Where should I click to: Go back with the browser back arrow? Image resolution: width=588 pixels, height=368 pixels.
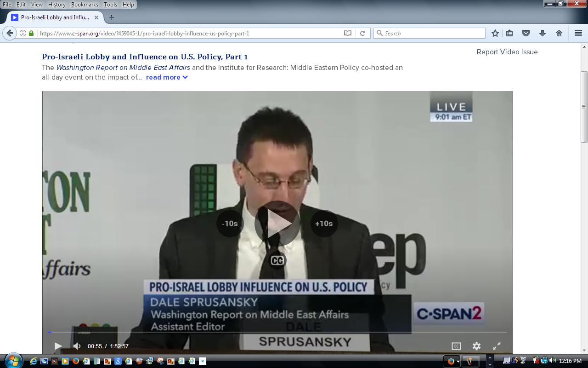[x=10, y=33]
